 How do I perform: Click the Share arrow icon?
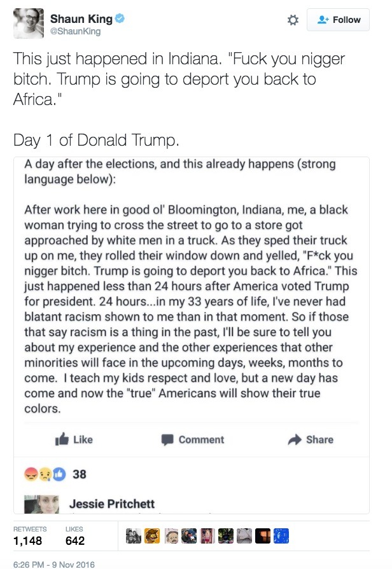(294, 439)
